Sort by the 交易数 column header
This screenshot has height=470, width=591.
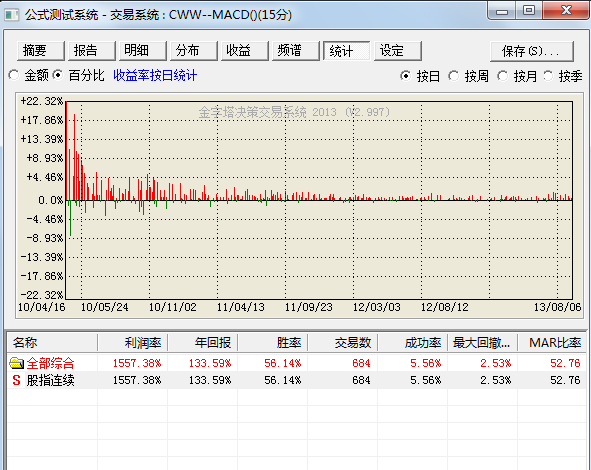click(343, 343)
